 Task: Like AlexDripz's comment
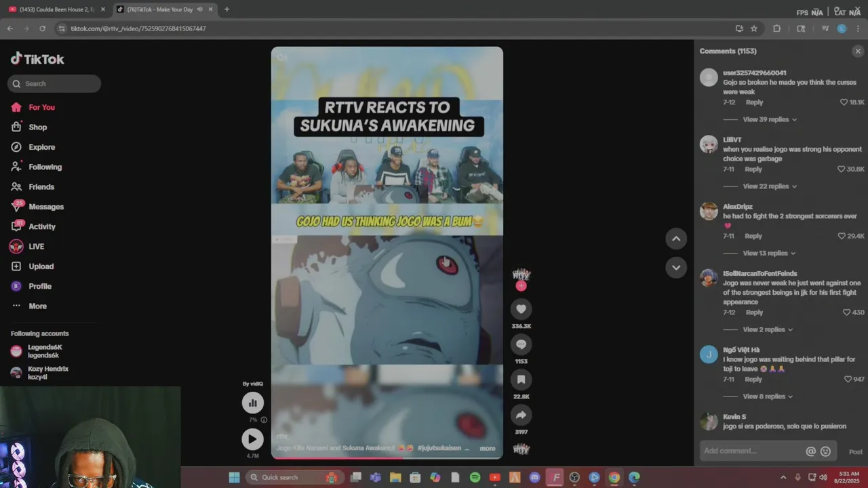tap(842, 236)
